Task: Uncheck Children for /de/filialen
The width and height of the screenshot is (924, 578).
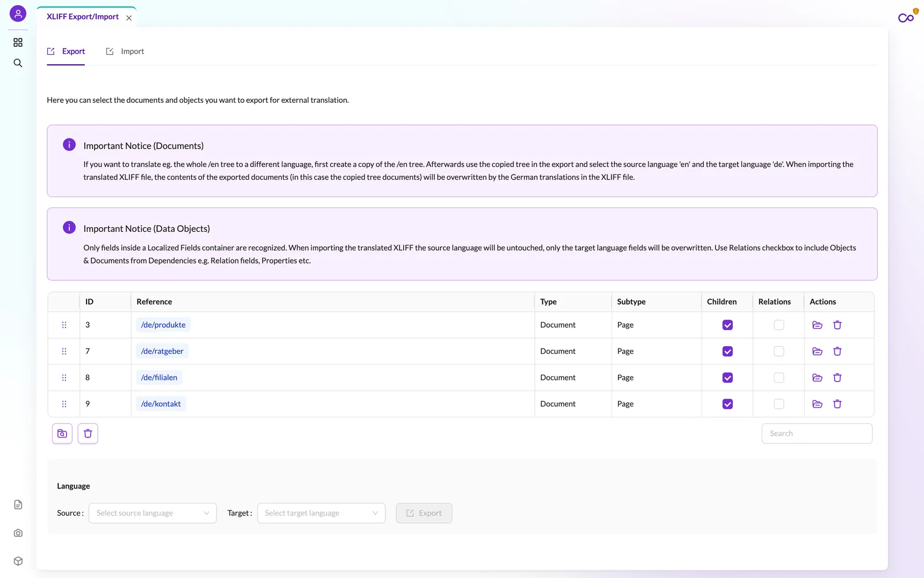Action: click(x=728, y=377)
